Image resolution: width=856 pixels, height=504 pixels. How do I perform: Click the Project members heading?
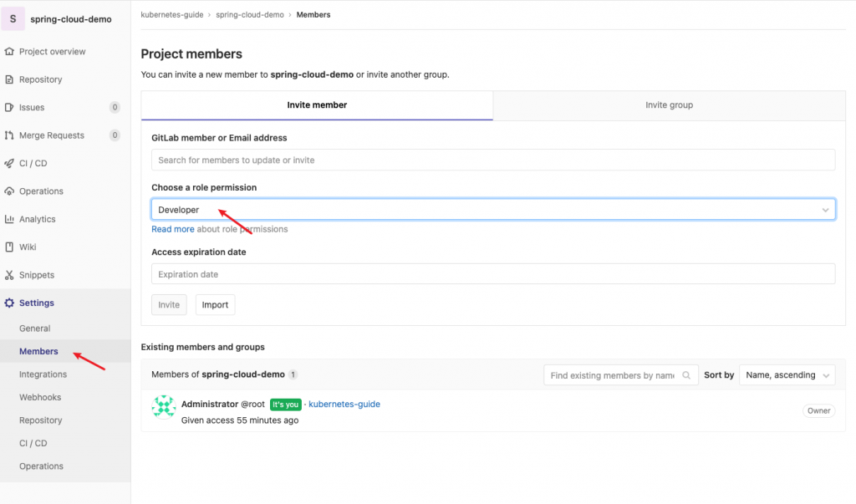pos(191,54)
